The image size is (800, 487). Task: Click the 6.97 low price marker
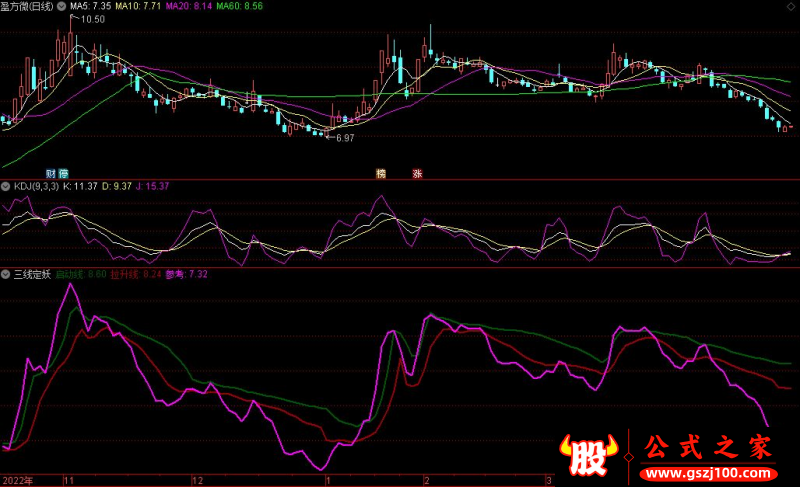pos(344,137)
